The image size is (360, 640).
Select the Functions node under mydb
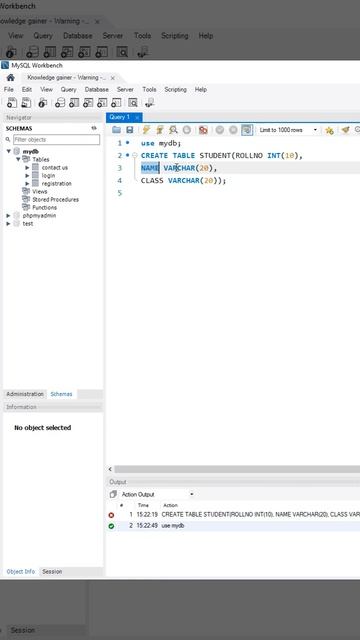click(44, 207)
